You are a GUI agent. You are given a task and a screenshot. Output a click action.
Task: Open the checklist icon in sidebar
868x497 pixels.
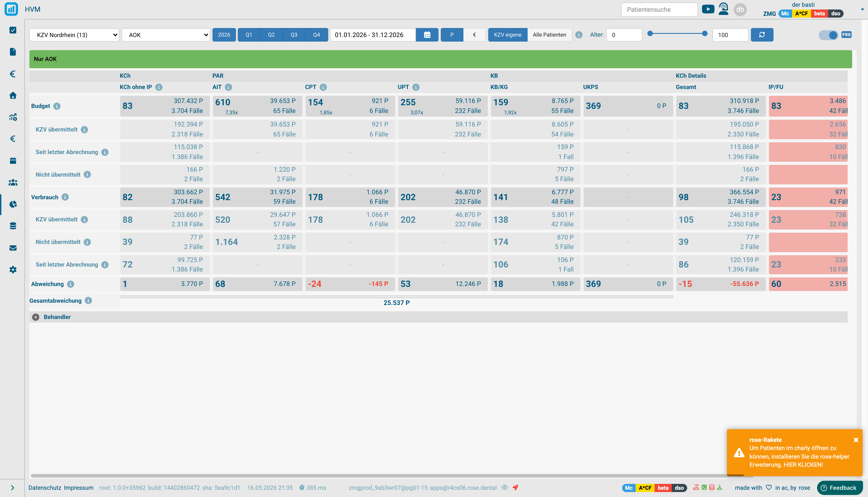click(x=13, y=30)
